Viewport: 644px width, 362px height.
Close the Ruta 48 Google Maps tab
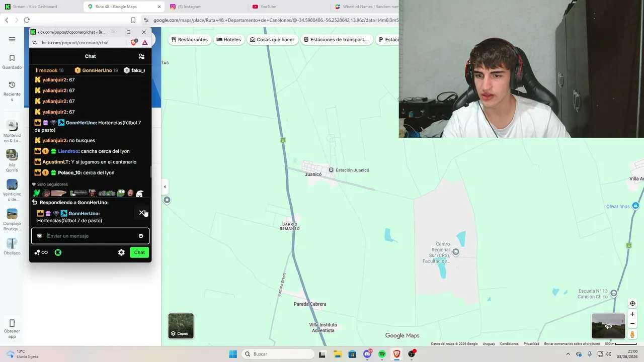pos(159,7)
